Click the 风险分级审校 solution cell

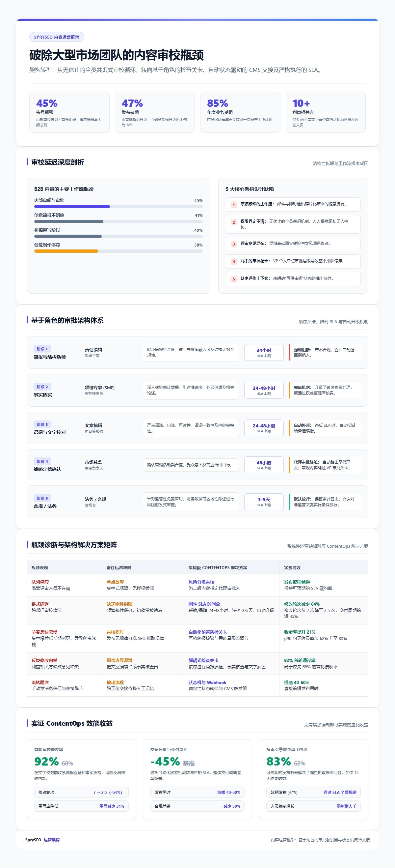coord(231,585)
